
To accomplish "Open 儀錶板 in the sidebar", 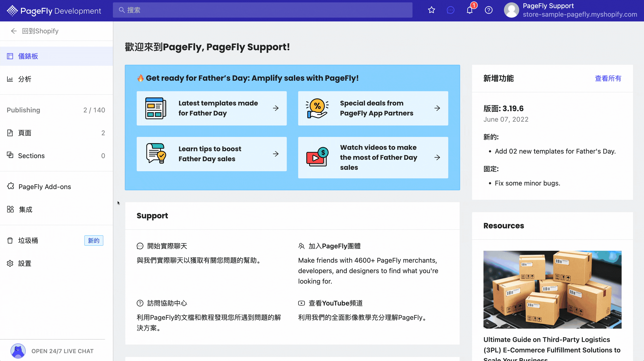I will (56, 56).
